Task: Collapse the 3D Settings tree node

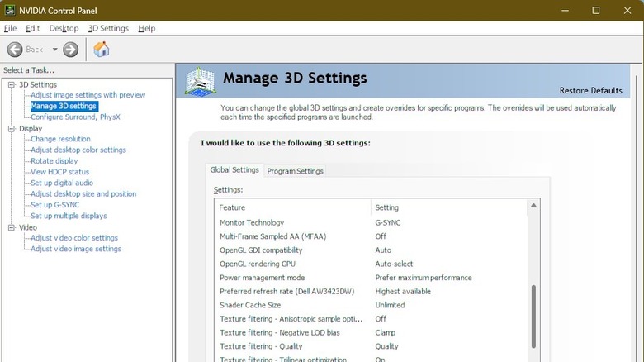Action: (x=12, y=84)
